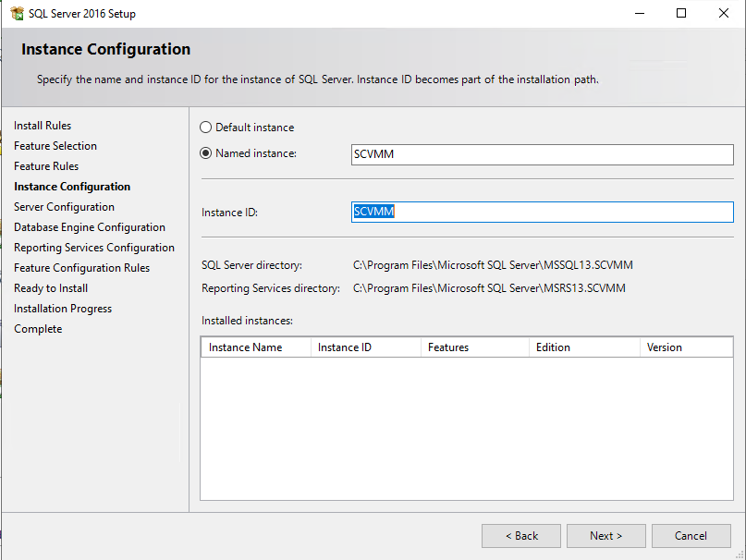This screenshot has height=560, width=746.
Task: Select the Instance Configuration step
Action: point(72,187)
